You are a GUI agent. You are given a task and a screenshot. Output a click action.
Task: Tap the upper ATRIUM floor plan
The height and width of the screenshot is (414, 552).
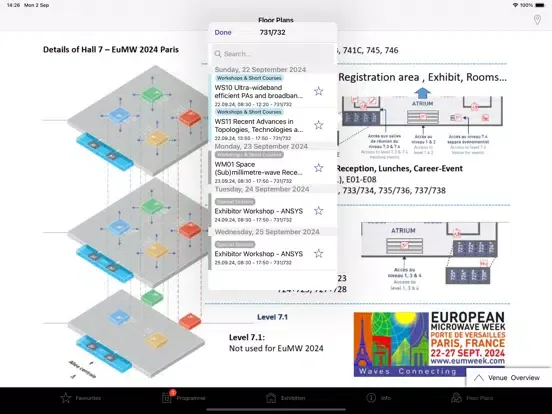tap(422, 111)
